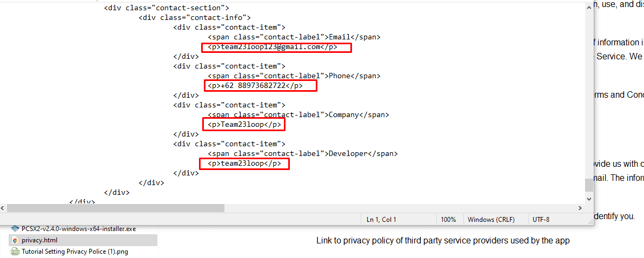Click the third party privacy policy link text
The height and width of the screenshot is (258, 644).
pos(443,241)
